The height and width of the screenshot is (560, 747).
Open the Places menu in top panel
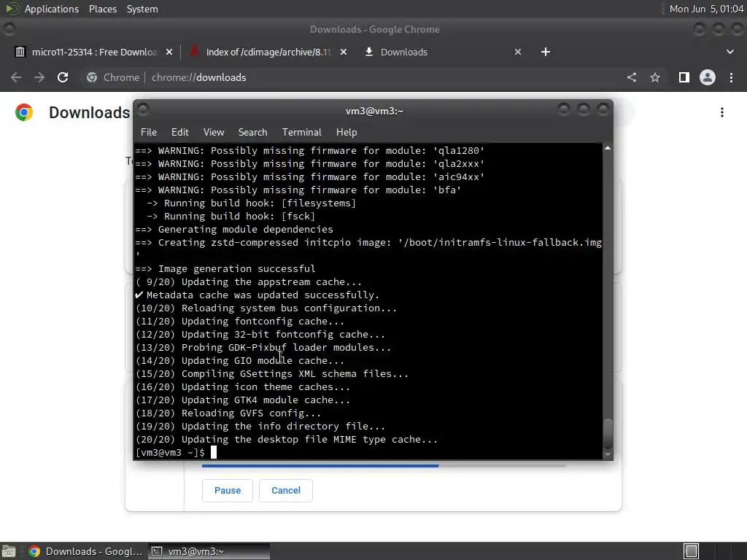point(102,9)
